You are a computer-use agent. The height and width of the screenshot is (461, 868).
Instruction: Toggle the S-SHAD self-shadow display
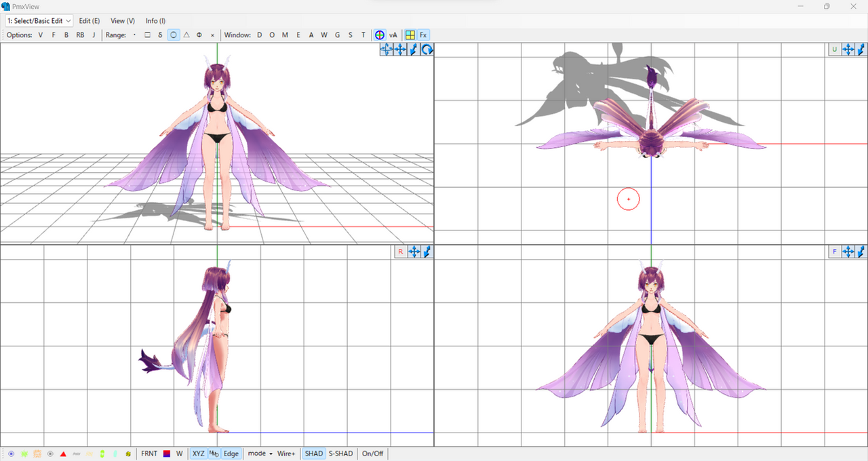pos(340,454)
